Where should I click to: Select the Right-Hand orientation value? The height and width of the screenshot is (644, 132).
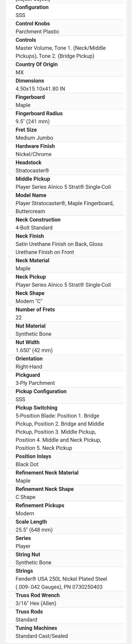(29, 366)
